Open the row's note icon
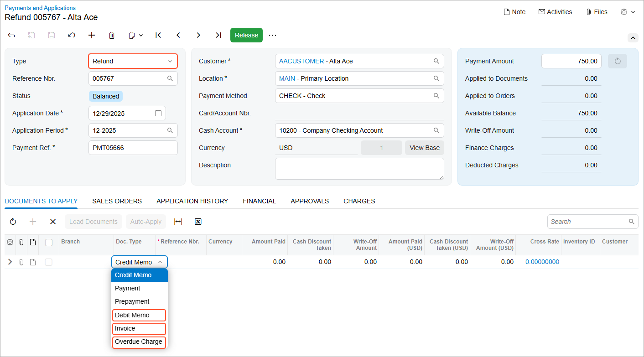 pyautogui.click(x=33, y=262)
